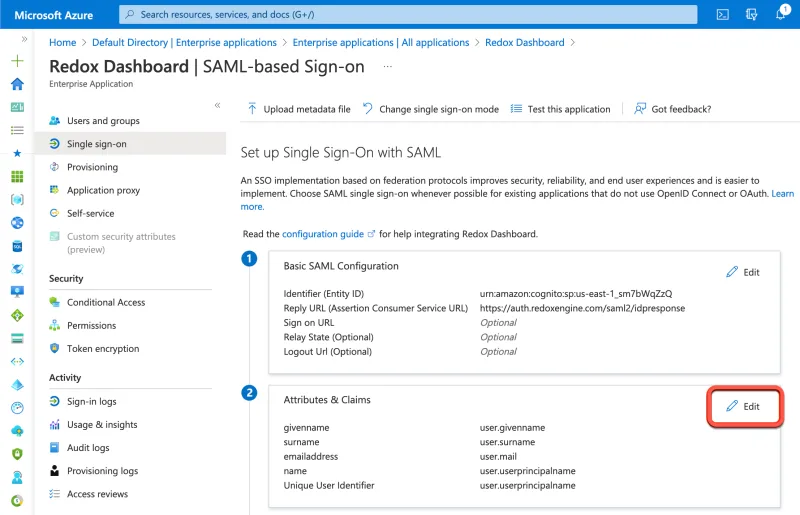Open Provisioning logs under Activity

102,471
